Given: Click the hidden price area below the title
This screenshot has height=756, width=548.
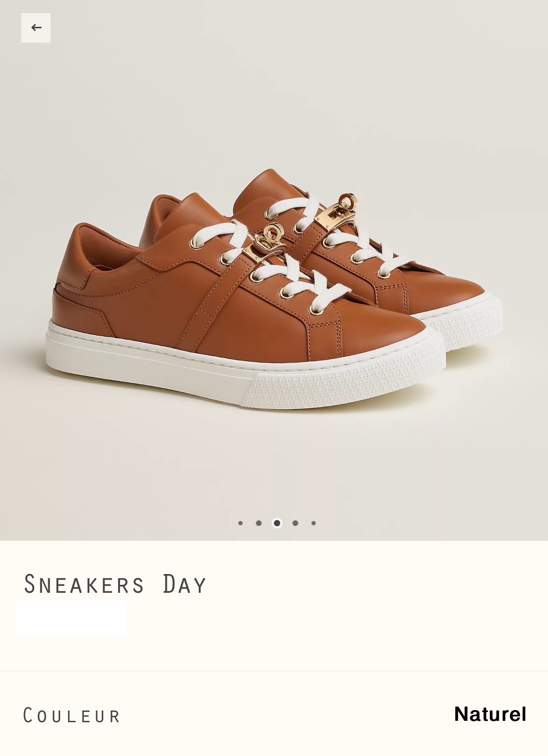Looking at the screenshot, I should [72, 619].
